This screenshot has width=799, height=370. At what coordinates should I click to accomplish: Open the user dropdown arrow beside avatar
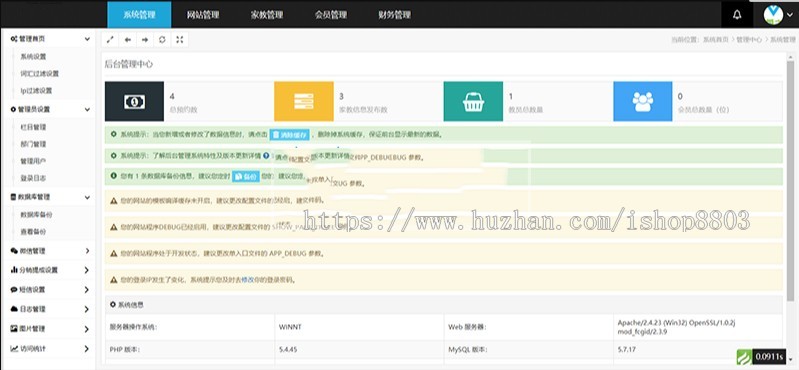790,15
